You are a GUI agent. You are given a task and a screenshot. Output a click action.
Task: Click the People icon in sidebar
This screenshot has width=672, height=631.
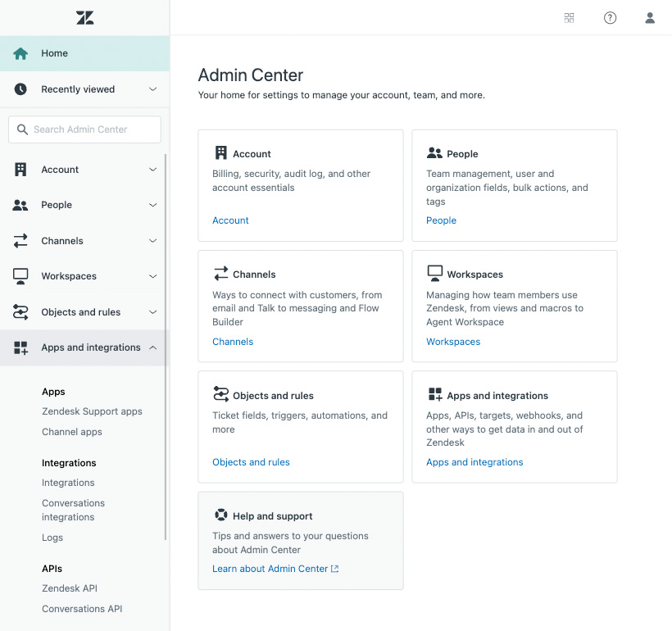click(20, 206)
